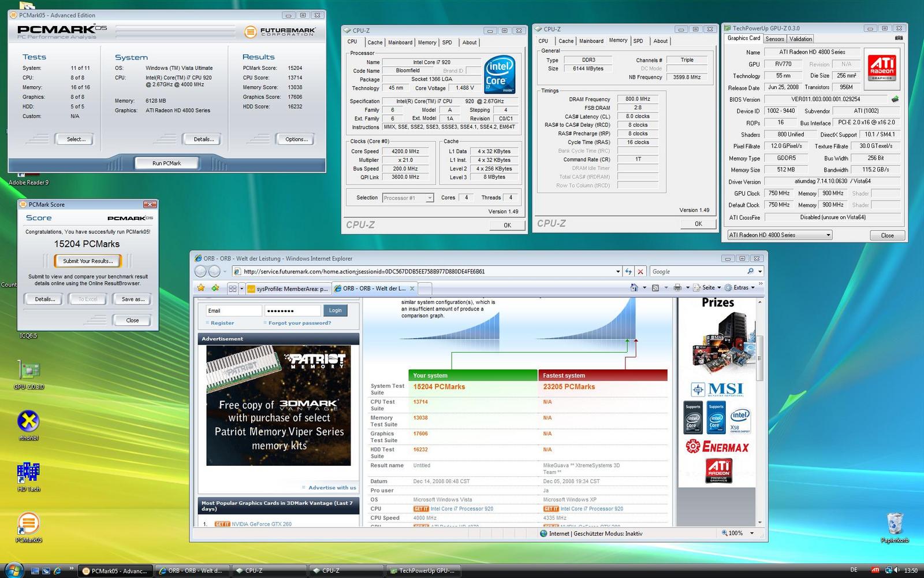Expand the IE Print options dropdown arrow

687,287
